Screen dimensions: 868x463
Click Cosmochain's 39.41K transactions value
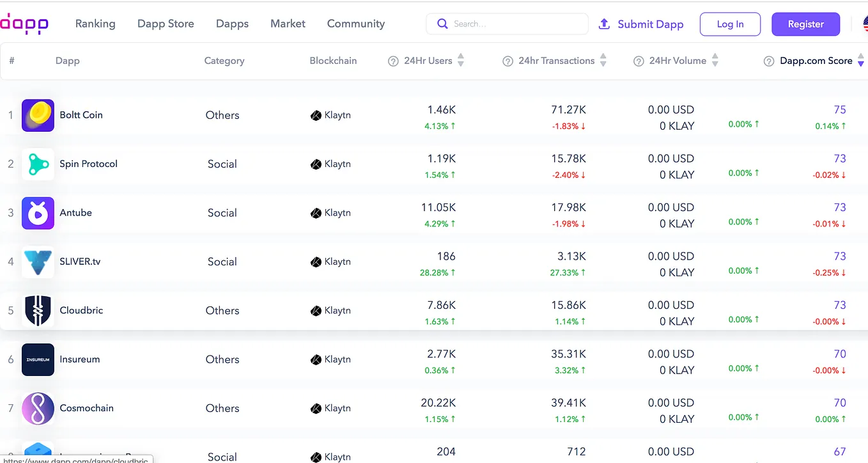tap(568, 403)
